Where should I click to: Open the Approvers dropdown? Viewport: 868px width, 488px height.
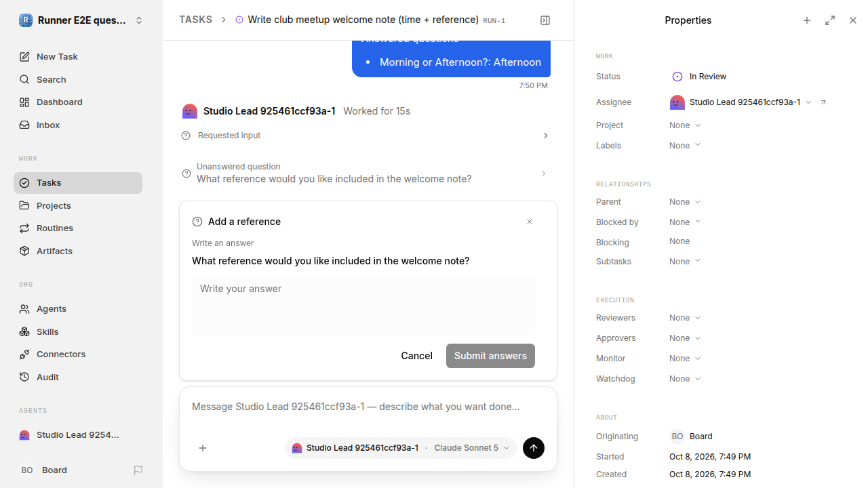tap(685, 338)
